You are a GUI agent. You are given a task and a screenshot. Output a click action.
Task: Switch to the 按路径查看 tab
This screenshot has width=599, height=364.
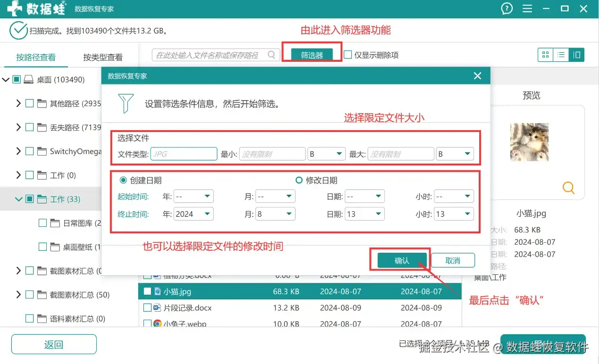pyautogui.click(x=36, y=58)
